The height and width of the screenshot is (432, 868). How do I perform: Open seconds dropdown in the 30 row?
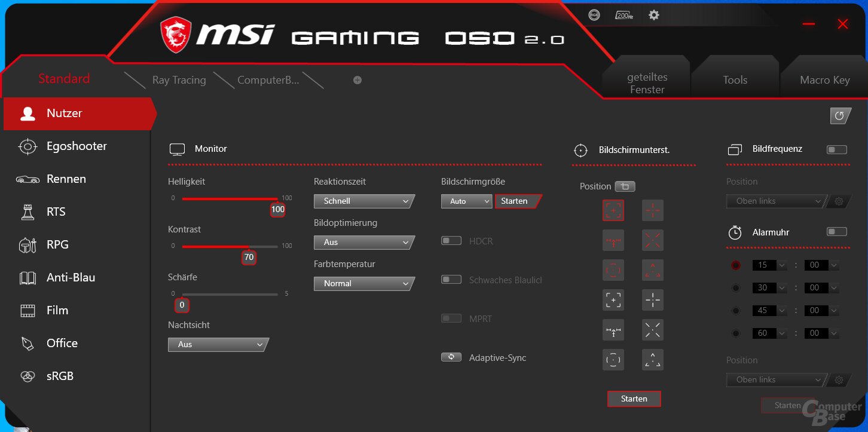pos(821,288)
